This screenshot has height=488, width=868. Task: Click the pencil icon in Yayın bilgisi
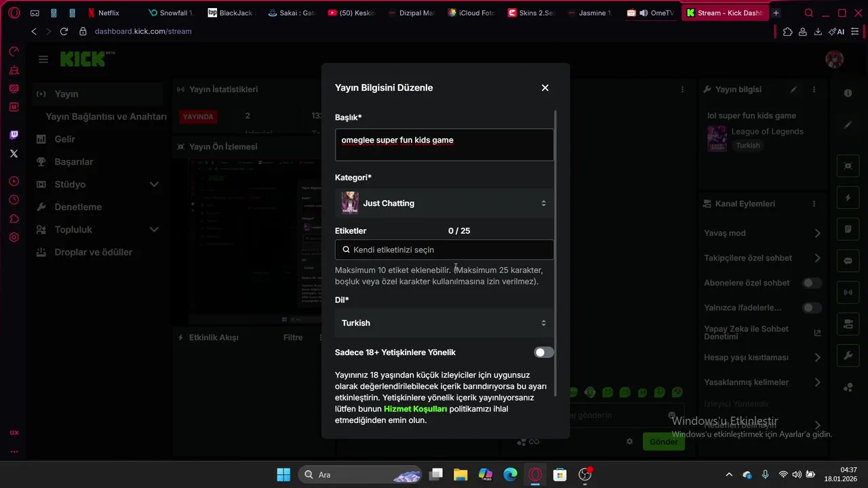794,89
